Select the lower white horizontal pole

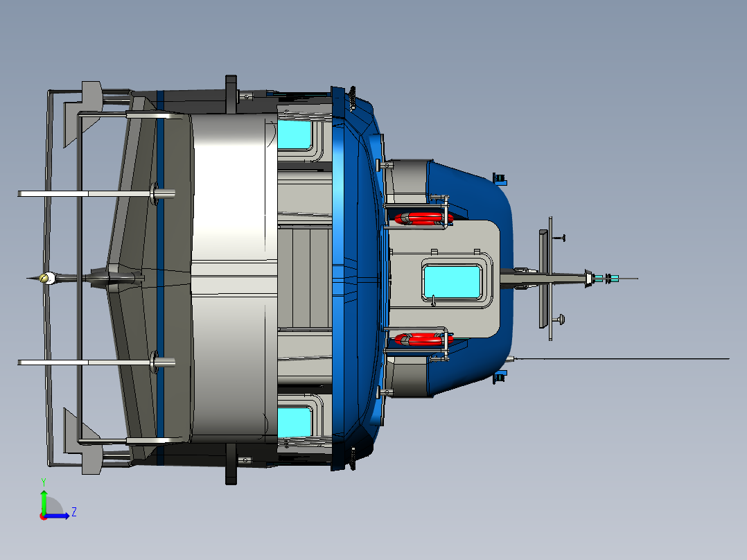pyautogui.click(x=96, y=362)
